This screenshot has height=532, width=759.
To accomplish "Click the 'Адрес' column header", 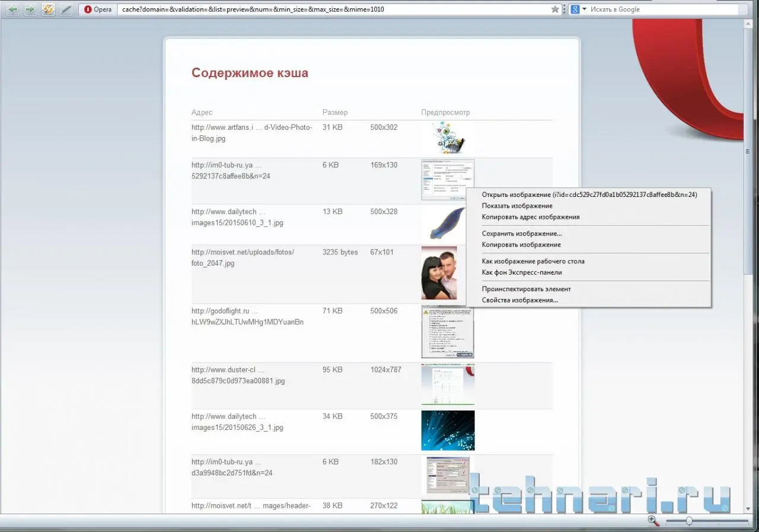I will 202,113.
